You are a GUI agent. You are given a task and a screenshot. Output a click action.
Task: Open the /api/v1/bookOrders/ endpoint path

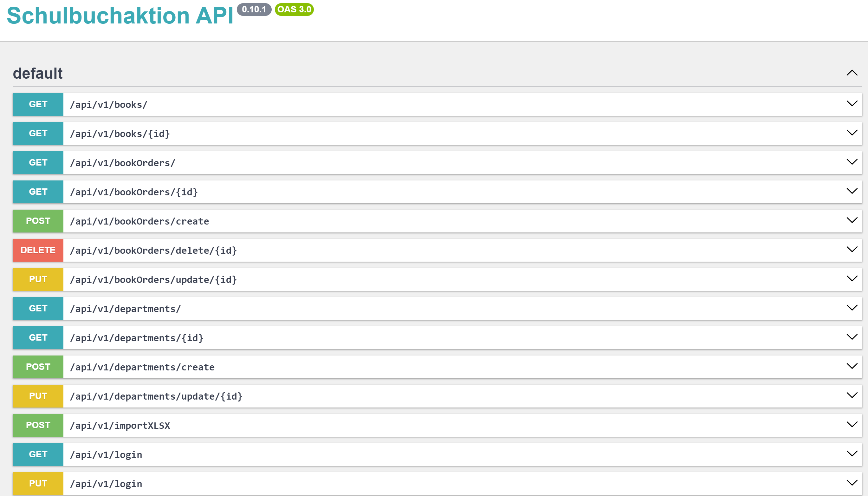tap(123, 163)
